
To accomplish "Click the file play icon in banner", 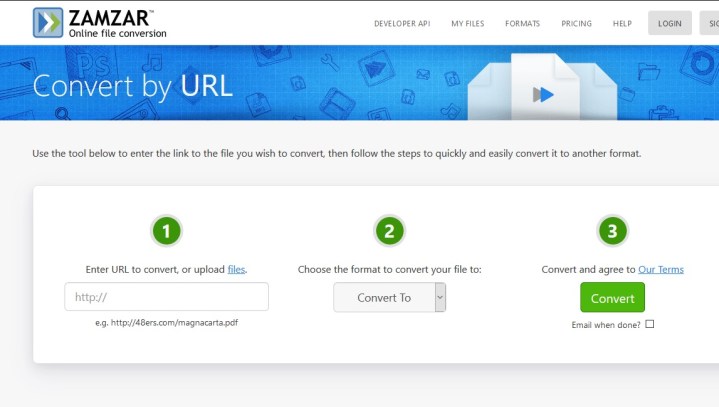I will pos(542,94).
